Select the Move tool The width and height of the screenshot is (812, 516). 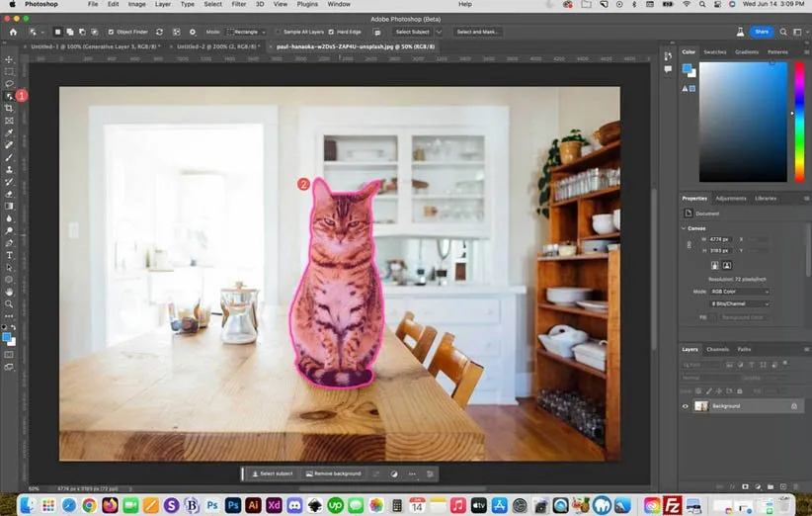tap(9, 59)
